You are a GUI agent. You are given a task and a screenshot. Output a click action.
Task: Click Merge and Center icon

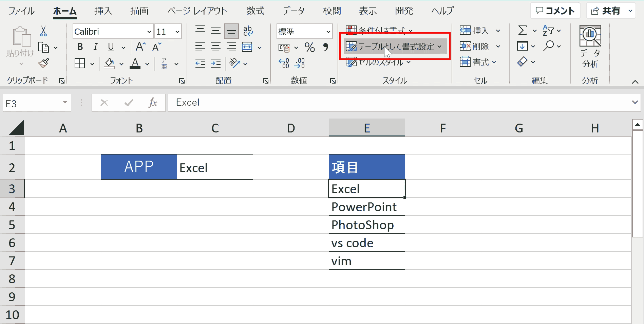point(247,47)
